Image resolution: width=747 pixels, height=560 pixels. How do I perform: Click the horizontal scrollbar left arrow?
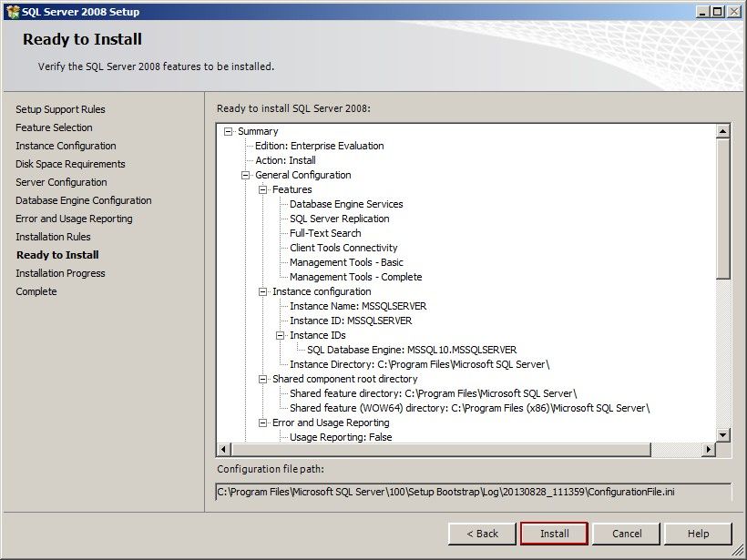[x=224, y=449]
